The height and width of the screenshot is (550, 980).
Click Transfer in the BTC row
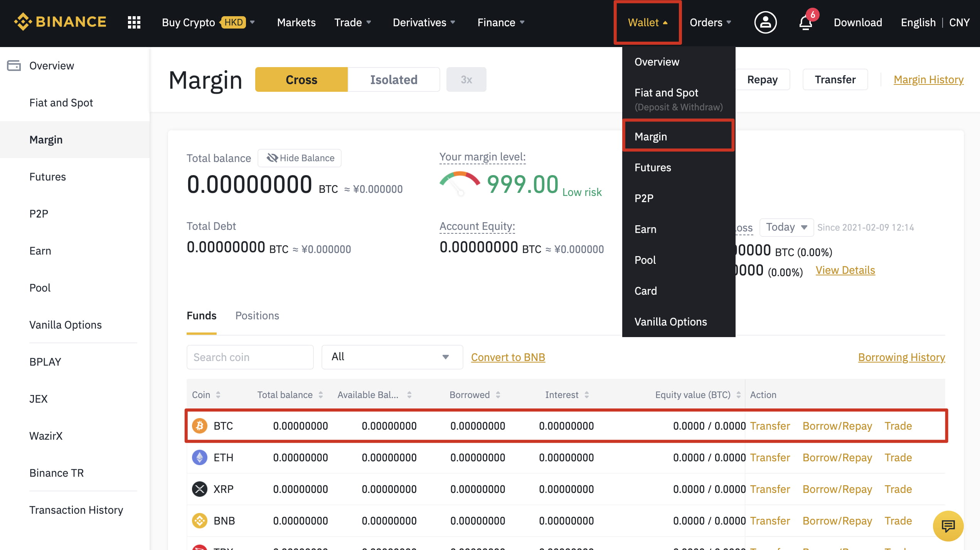pyautogui.click(x=770, y=426)
